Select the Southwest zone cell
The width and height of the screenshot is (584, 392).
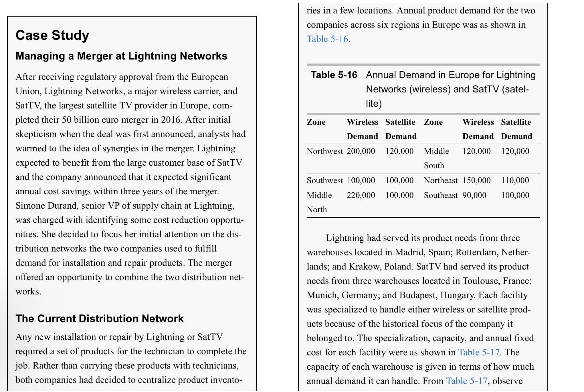(x=324, y=181)
